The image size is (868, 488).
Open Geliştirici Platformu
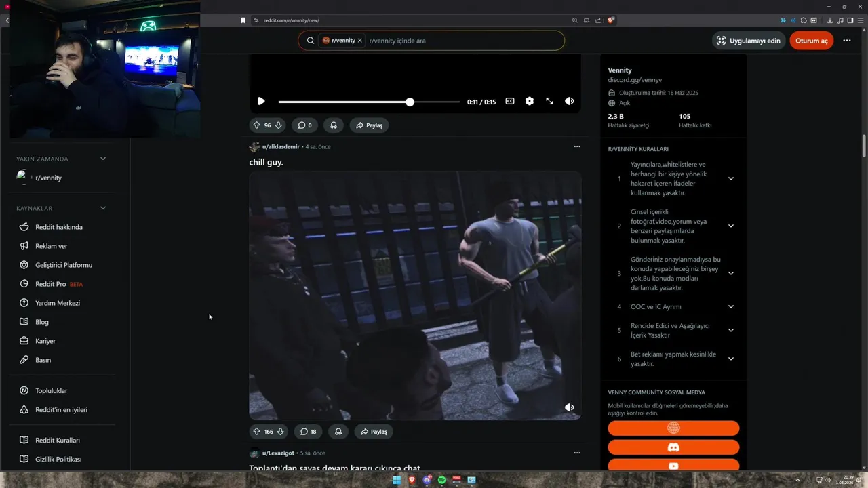coord(62,265)
